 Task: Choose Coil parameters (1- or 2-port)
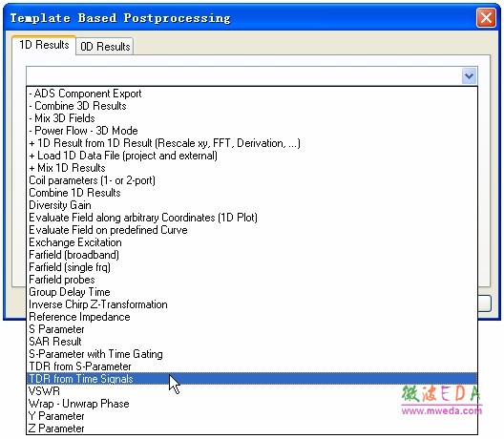click(252, 180)
